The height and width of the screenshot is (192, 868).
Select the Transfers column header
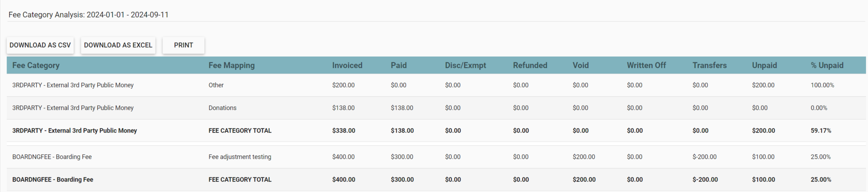coord(709,65)
